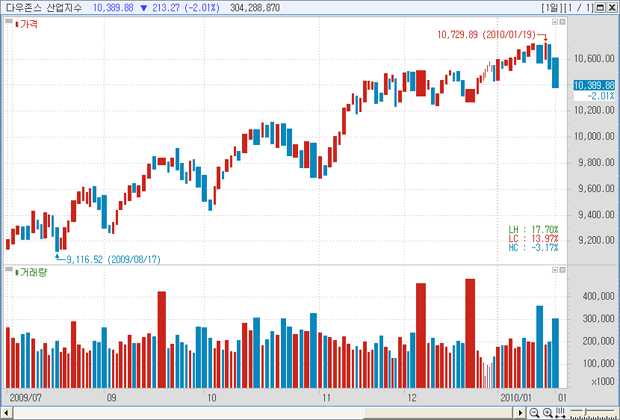Click the volume pane handle next to 거래량

pyautogui.click(x=9, y=272)
